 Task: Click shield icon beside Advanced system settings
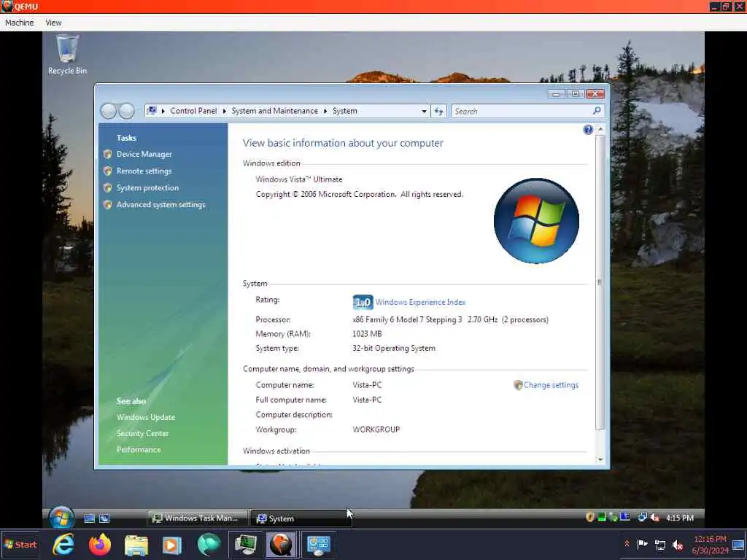(108, 204)
